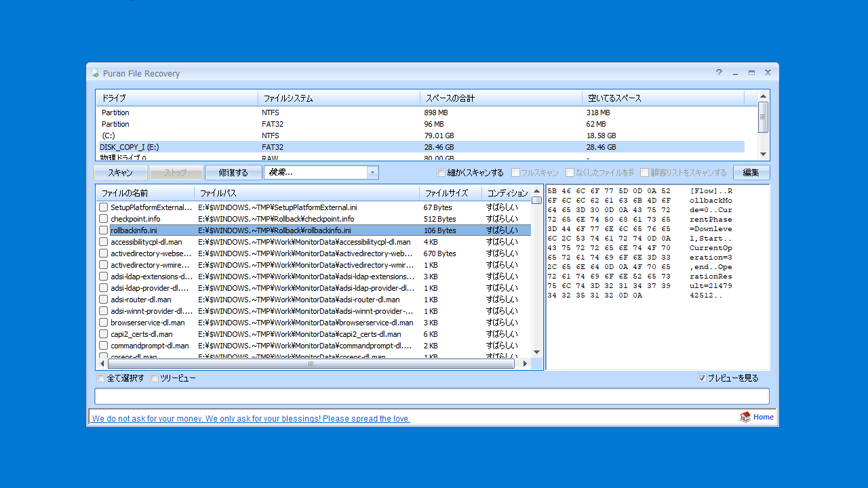
Task: Click the 修復する button
Action: tap(233, 172)
